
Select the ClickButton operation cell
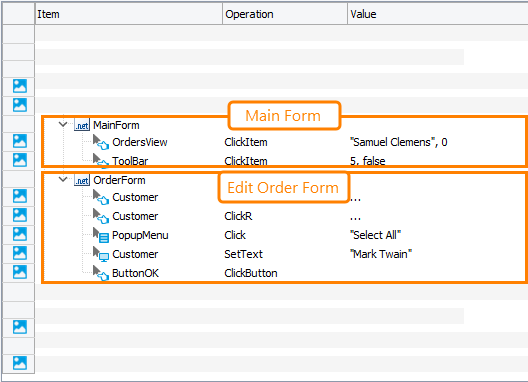[x=251, y=273]
